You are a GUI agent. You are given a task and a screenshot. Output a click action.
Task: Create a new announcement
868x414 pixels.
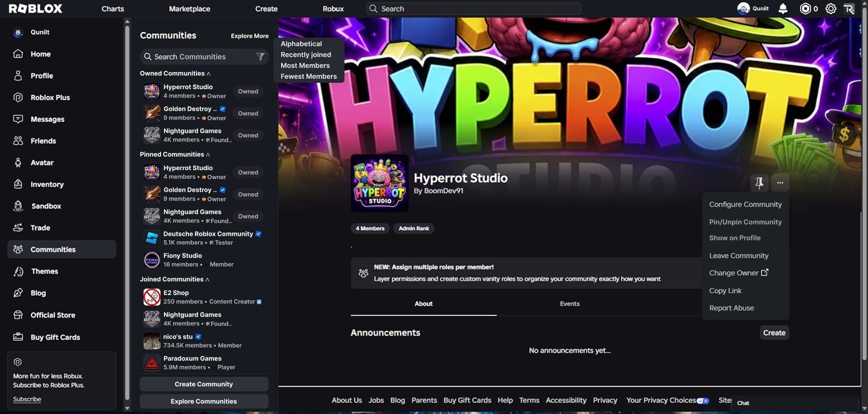pos(774,333)
